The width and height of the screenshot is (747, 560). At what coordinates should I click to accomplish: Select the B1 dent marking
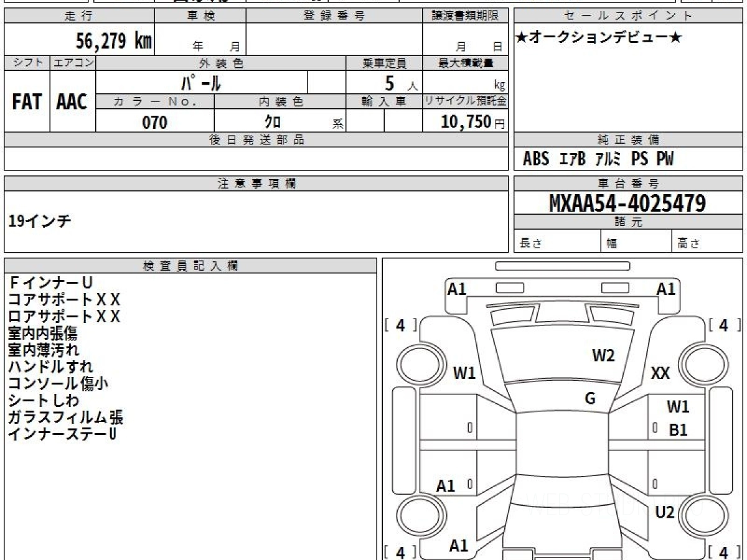coord(678,429)
